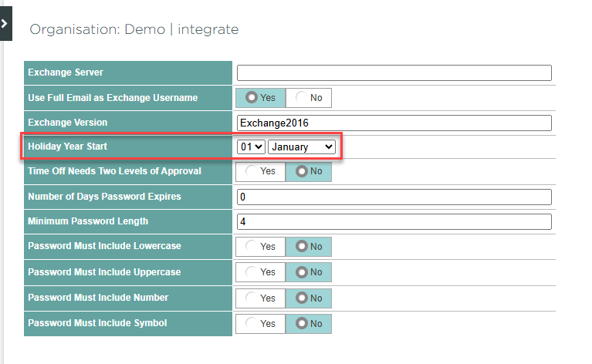Screen dimensions: 592x364
Task: Enable Yes for Password Must Include Symbol
Action: (x=261, y=324)
